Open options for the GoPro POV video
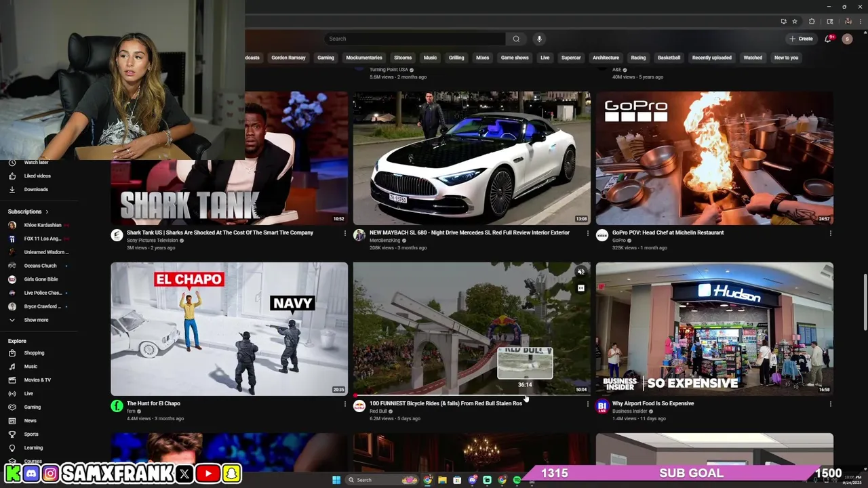Screen dimensions: 868x488 point(830,233)
